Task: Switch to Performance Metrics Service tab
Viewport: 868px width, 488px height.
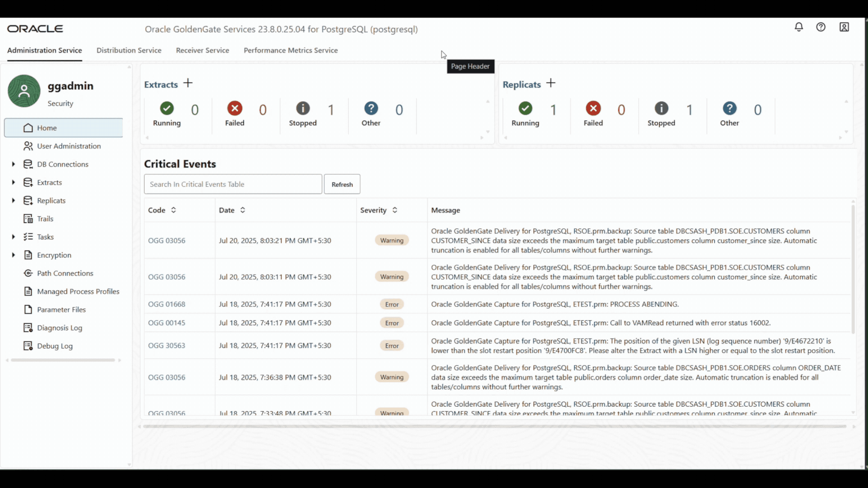Action: (291, 50)
